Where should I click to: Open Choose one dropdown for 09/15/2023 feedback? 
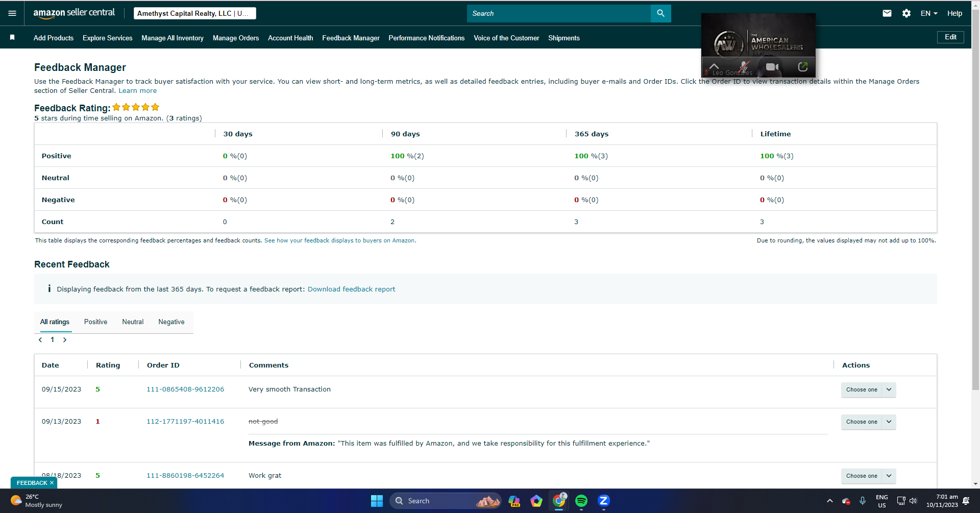(868, 389)
